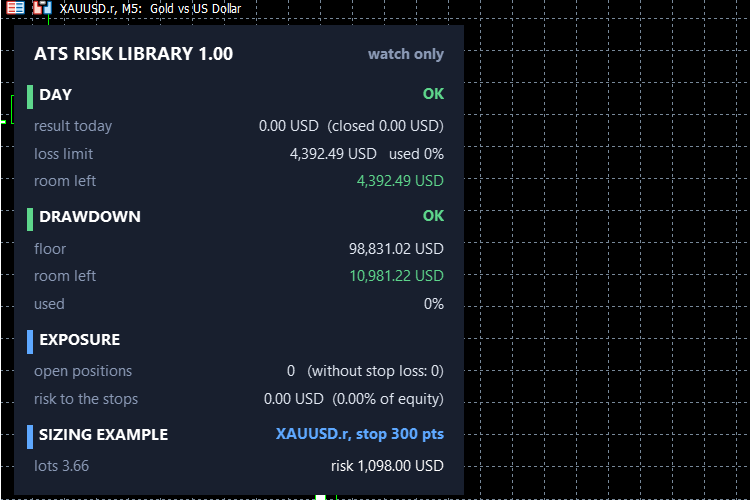750x500 pixels.
Task: Click the floor label
Action: click(50, 249)
